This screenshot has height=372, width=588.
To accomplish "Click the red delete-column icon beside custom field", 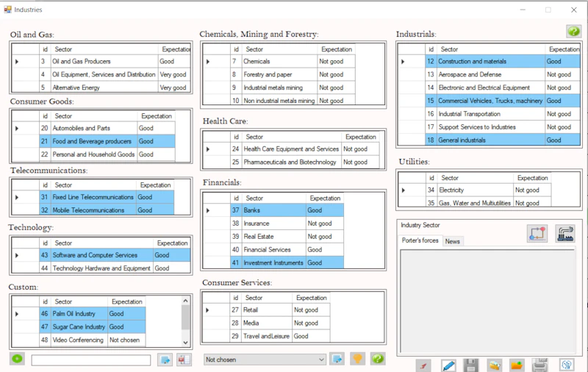I will click(184, 360).
